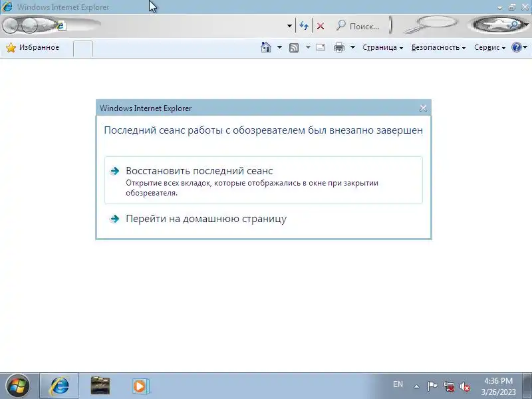Open the Сервис menu
Screen dimensions: 532x399
[x=489, y=47]
